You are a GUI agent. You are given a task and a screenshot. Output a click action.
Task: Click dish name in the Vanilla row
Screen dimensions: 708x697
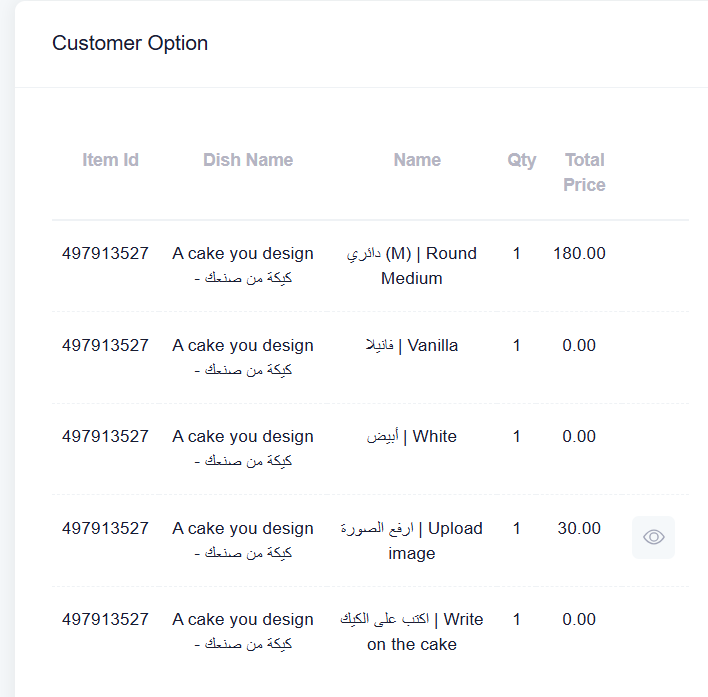pyautogui.click(x=243, y=358)
